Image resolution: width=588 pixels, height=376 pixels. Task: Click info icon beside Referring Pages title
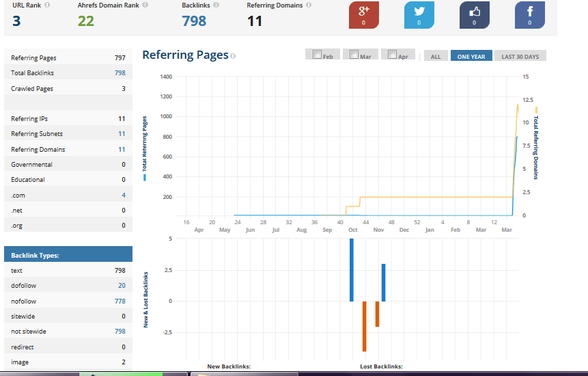(x=233, y=56)
